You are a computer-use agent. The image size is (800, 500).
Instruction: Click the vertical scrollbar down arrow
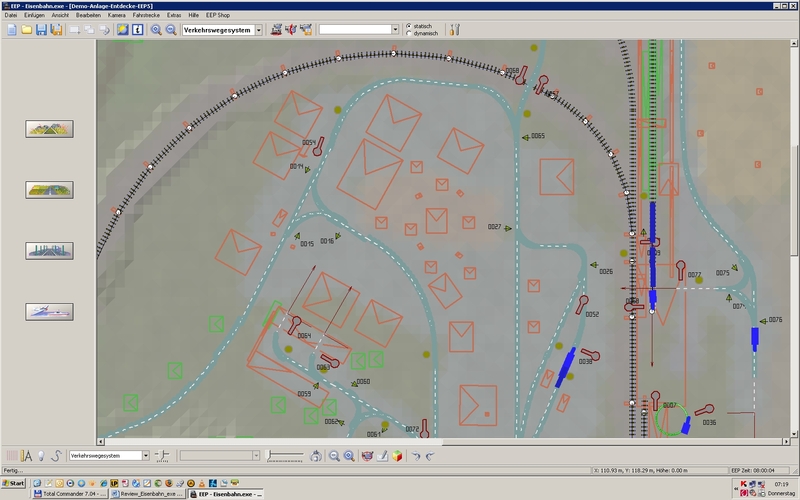tap(794, 434)
